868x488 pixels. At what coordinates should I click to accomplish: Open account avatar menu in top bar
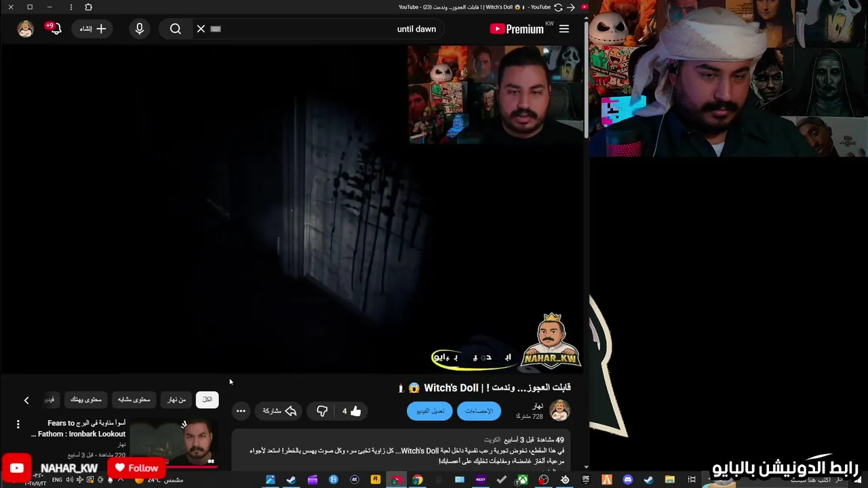pos(26,28)
